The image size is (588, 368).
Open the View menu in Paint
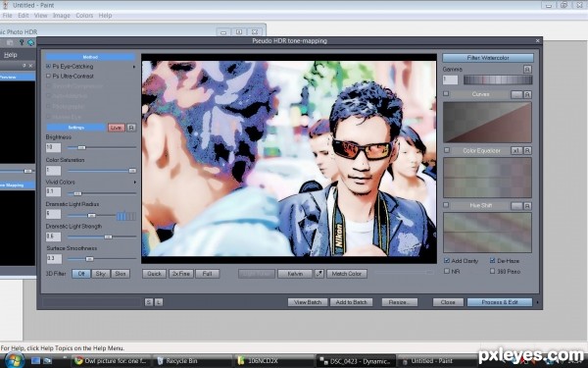[40, 16]
